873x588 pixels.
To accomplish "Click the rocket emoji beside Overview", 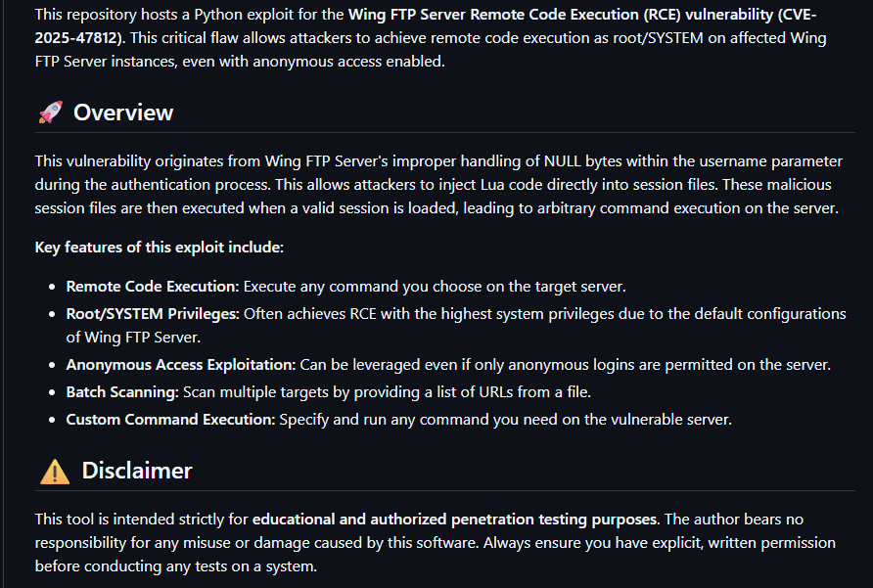I will tap(51, 112).
